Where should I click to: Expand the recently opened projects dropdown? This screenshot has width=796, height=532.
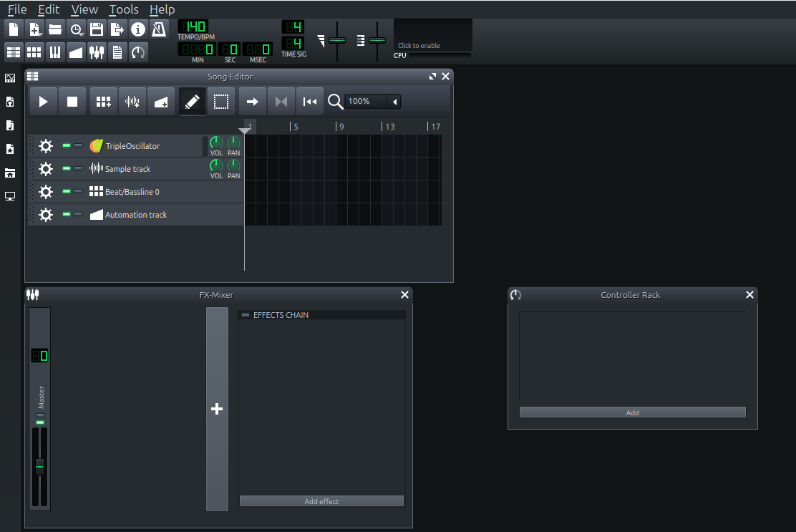tap(77, 29)
